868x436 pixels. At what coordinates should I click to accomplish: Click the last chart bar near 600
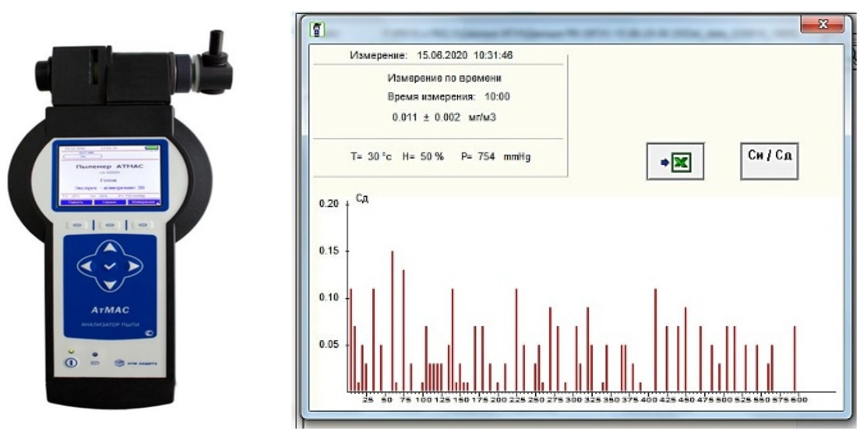[x=794, y=358]
